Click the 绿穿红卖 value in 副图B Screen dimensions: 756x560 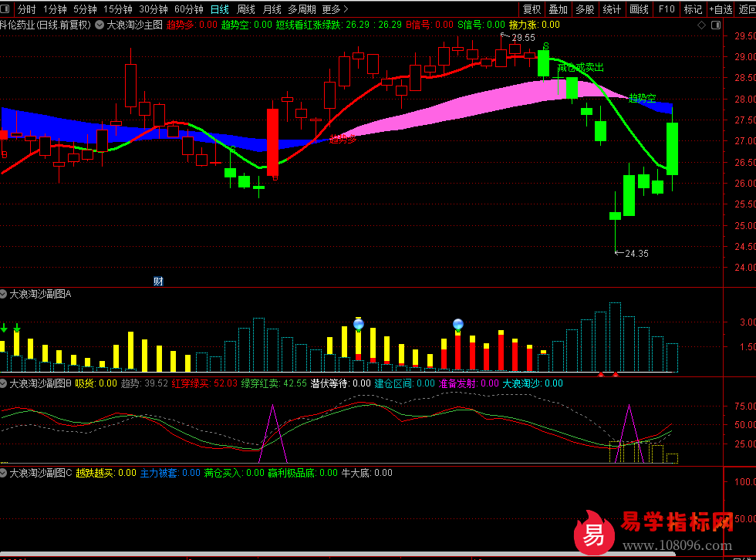tap(274, 383)
